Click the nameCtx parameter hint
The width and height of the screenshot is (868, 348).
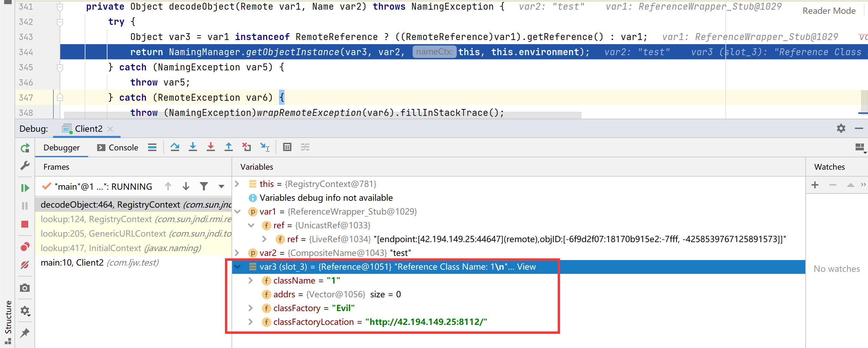[x=434, y=52]
